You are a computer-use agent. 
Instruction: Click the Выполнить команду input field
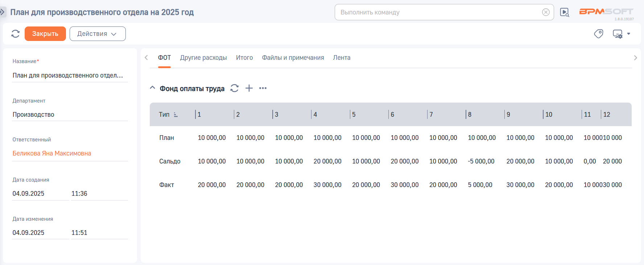click(x=439, y=12)
